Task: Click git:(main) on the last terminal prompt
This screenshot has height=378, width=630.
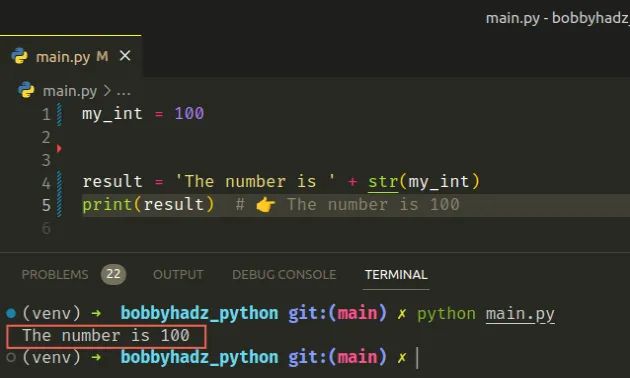Action: 337,357
